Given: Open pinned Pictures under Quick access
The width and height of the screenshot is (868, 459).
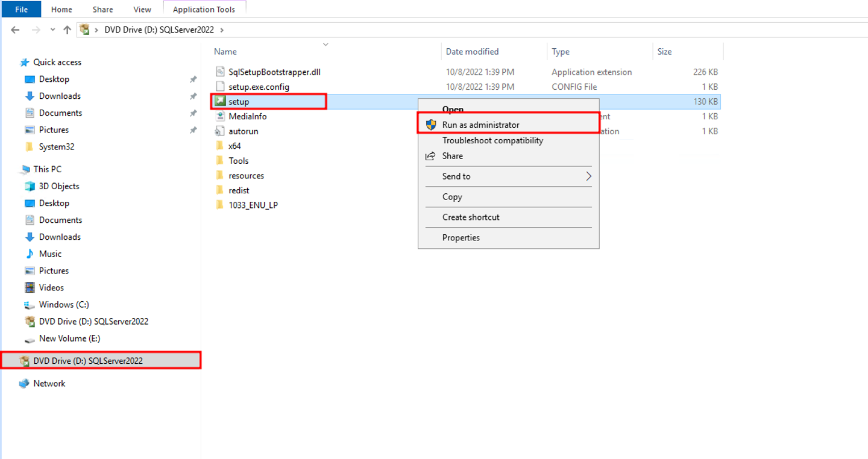Looking at the screenshot, I should click(54, 130).
